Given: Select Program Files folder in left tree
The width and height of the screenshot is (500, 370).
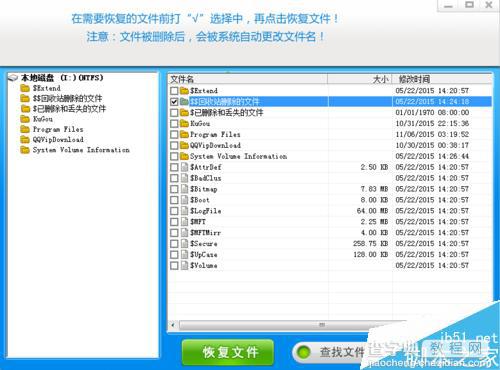Looking at the screenshot, I should pyautogui.click(x=58, y=129).
